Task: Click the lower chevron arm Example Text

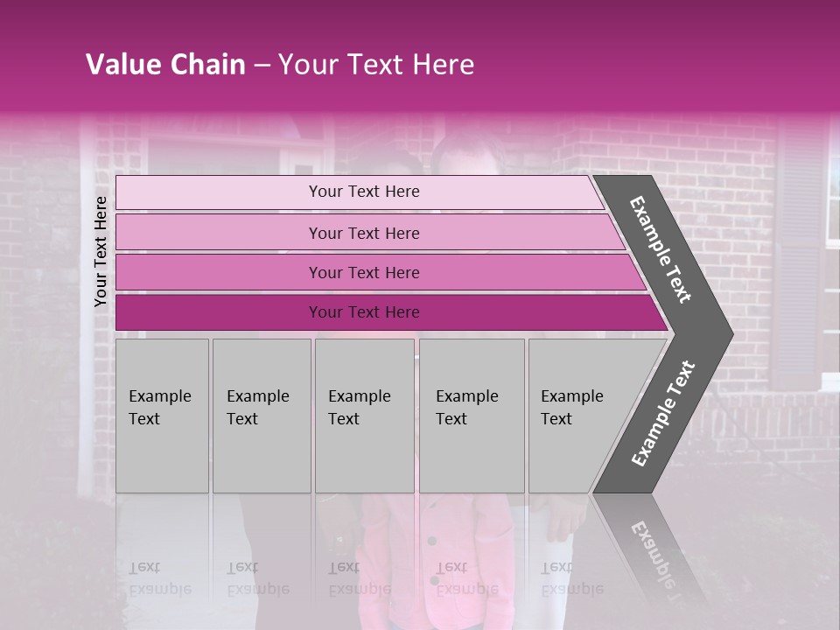Action: (x=663, y=413)
